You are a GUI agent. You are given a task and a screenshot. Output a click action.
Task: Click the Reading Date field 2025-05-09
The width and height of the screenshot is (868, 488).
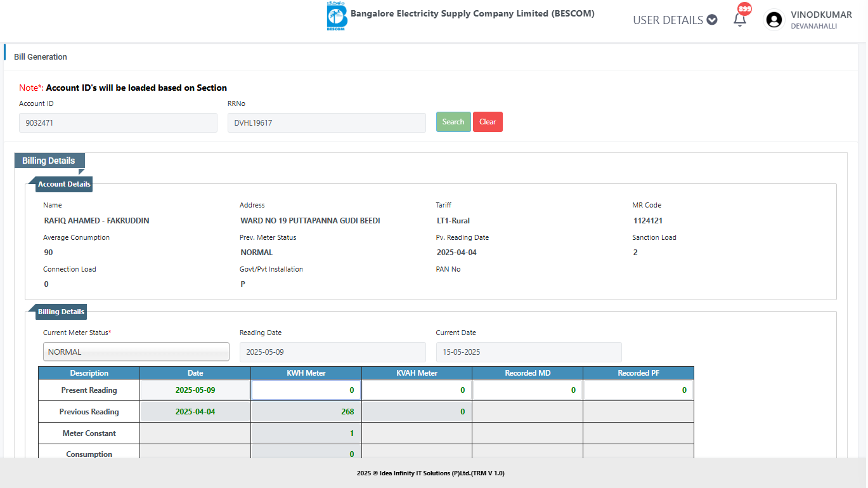pyautogui.click(x=333, y=352)
